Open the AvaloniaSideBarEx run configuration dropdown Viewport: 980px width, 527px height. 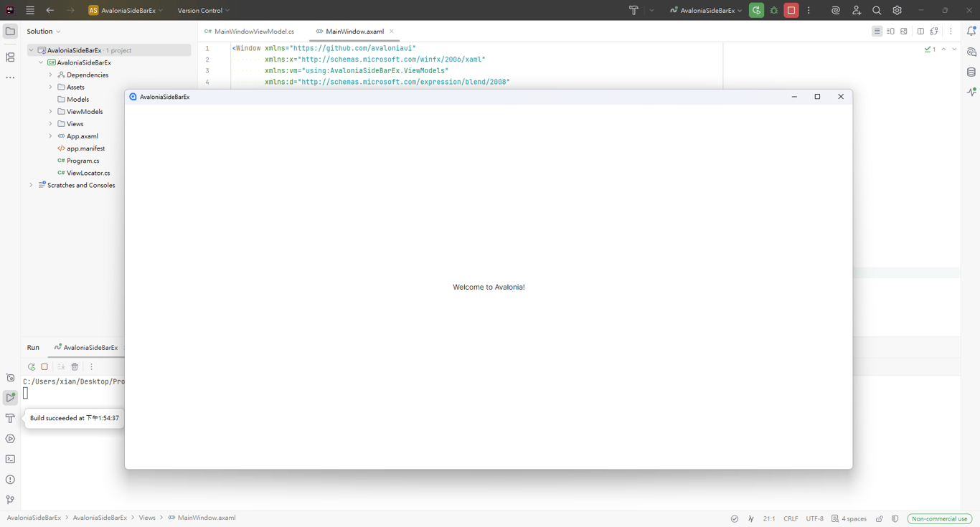[x=706, y=11]
